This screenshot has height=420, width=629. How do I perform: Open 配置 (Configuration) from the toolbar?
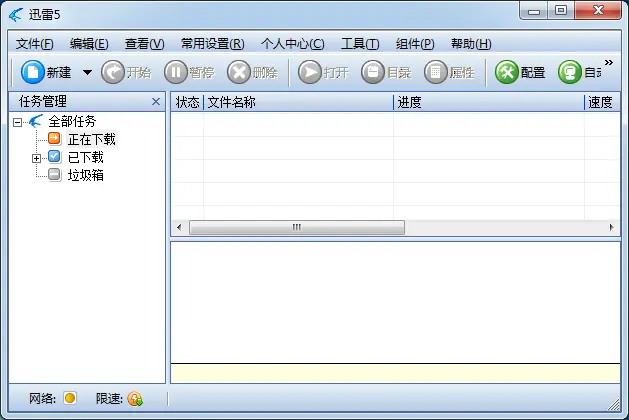(x=508, y=72)
